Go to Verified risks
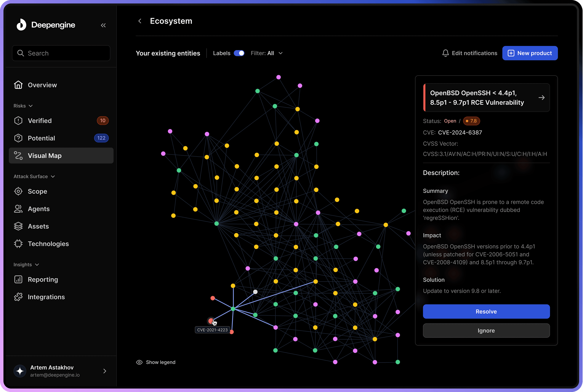This screenshot has height=392, width=583. pos(40,121)
